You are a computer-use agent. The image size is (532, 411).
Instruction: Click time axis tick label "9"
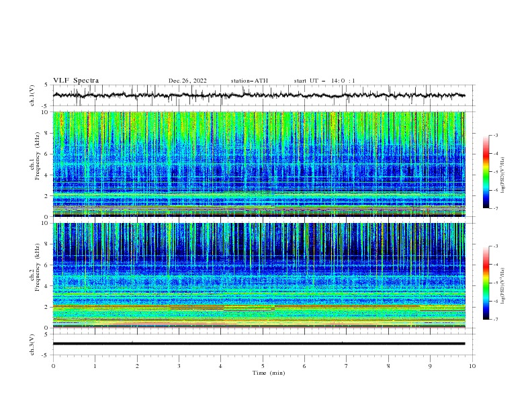[430, 366]
